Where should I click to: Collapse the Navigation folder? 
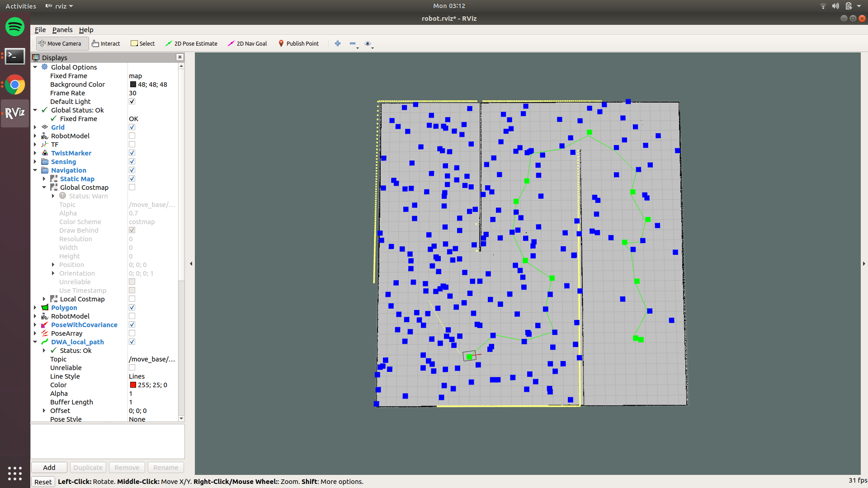click(35, 170)
